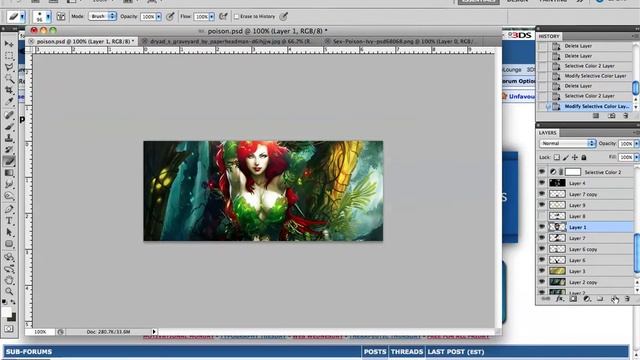Image resolution: width=640 pixels, height=360 pixels.
Task: Add a layer mask
Action: tap(573, 299)
